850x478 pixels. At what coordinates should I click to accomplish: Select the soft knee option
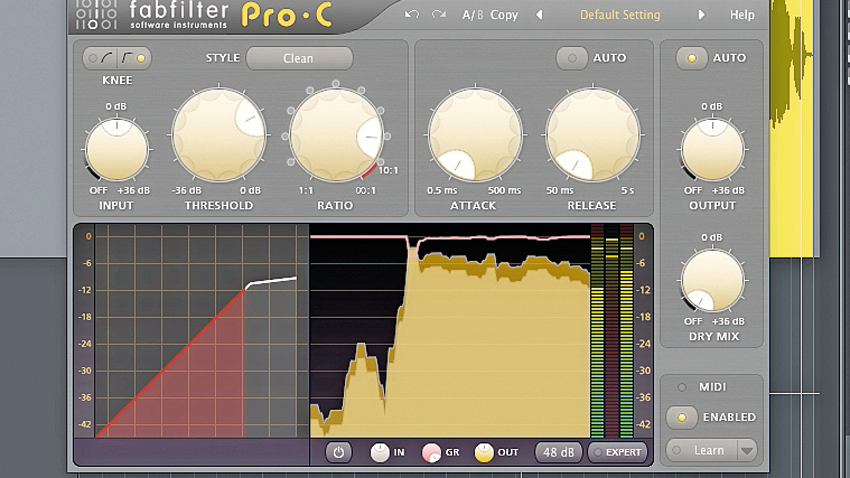coord(100,58)
